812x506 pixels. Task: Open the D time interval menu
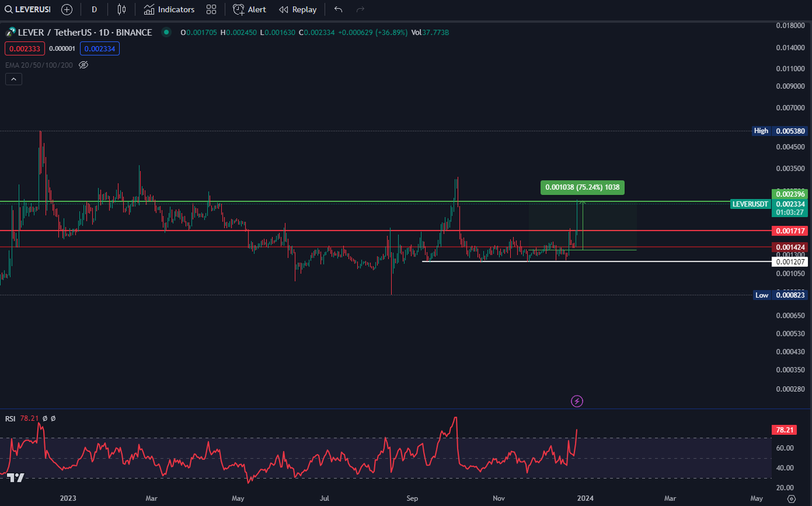pos(94,9)
